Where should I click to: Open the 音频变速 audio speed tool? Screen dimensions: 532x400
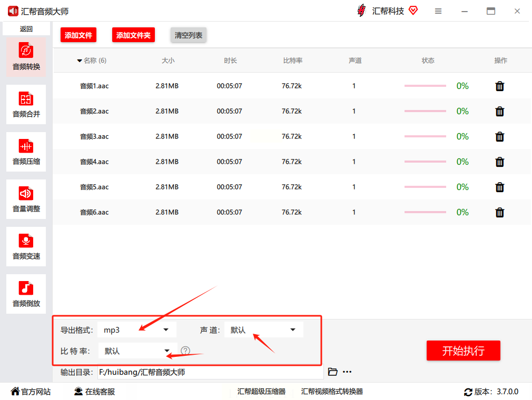tap(26, 246)
